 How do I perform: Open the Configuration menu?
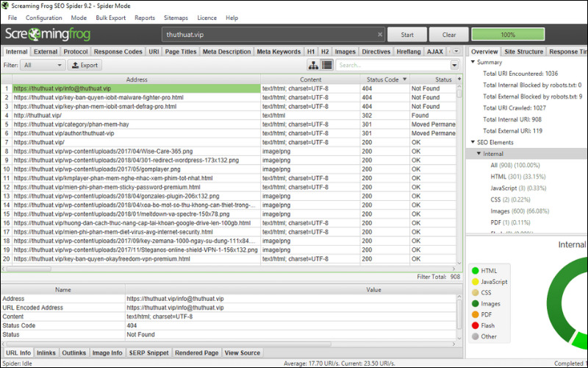[x=44, y=18]
